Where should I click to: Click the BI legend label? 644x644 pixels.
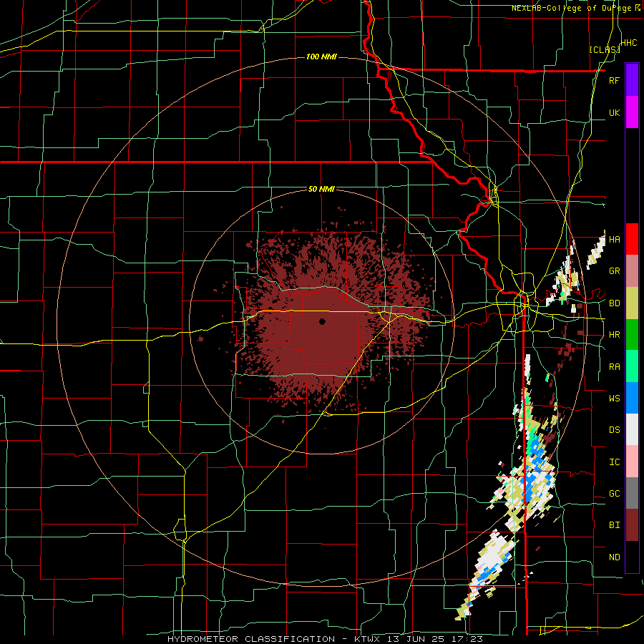[x=614, y=525]
